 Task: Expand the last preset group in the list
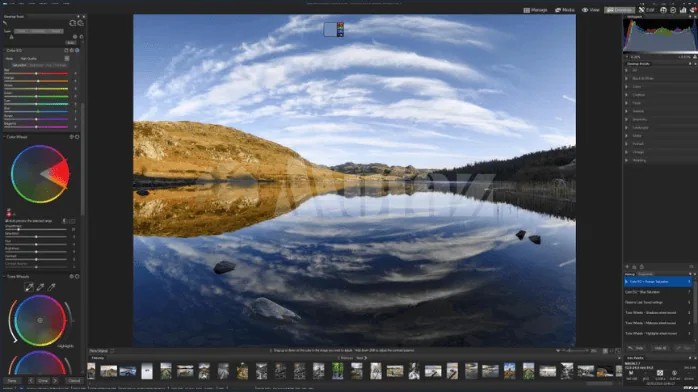pyautogui.click(x=627, y=160)
